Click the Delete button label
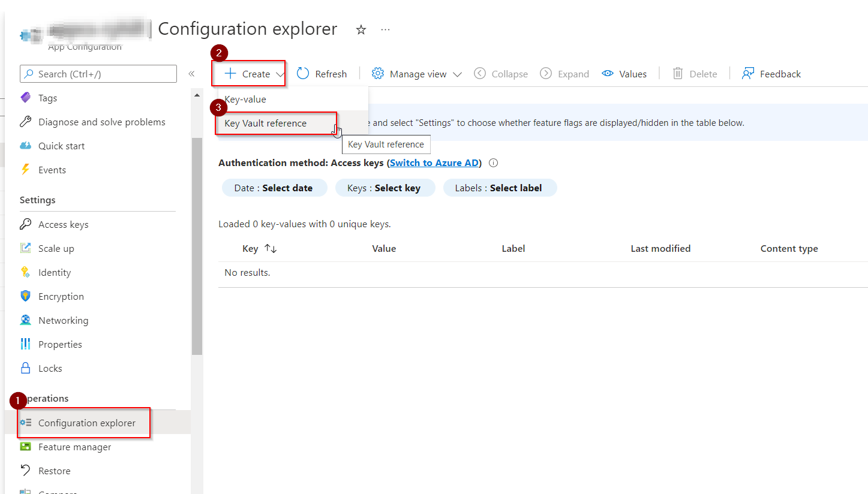The image size is (868, 494). point(703,74)
